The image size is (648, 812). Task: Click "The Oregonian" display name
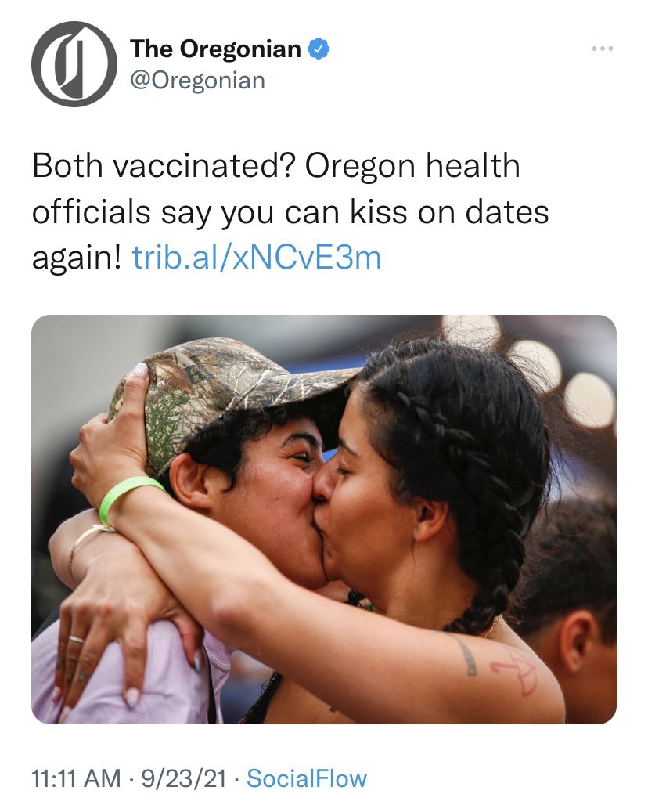(x=215, y=49)
